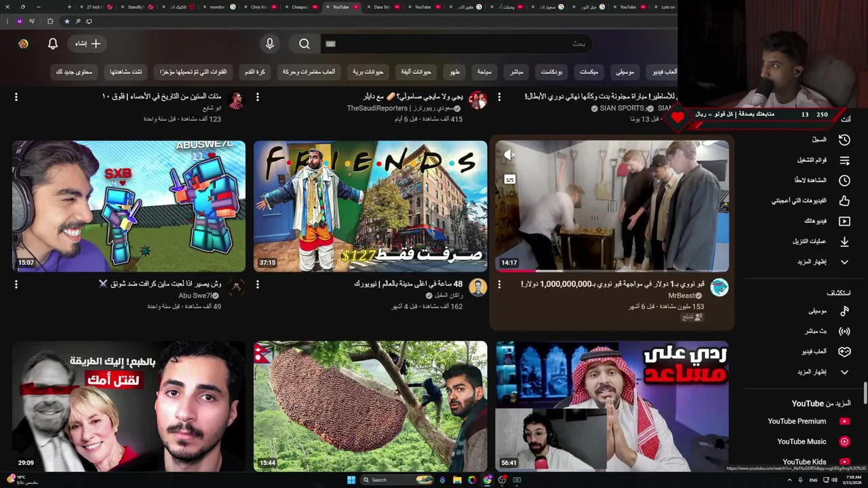Select the 'كرة القدم' filter chip
The height and width of the screenshot is (488, 868).
pyautogui.click(x=255, y=71)
